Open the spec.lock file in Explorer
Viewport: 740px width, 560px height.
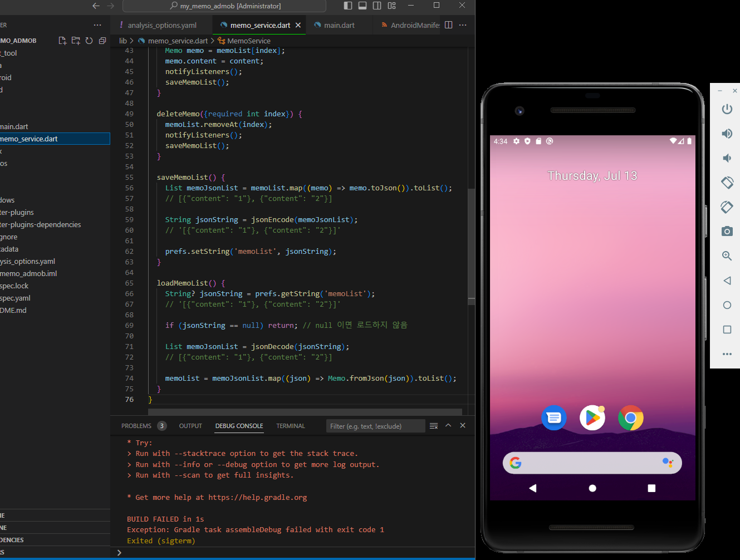point(55,286)
